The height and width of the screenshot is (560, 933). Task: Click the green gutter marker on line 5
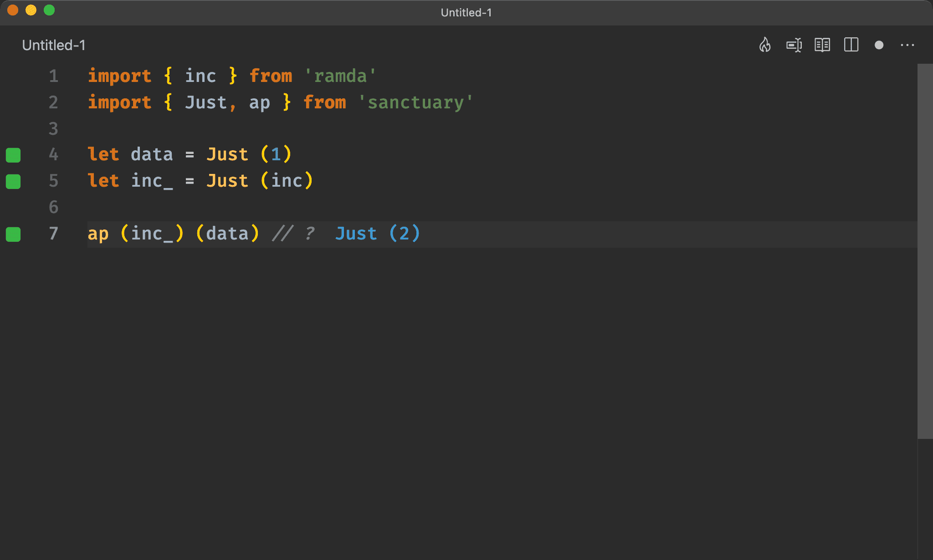(x=13, y=181)
